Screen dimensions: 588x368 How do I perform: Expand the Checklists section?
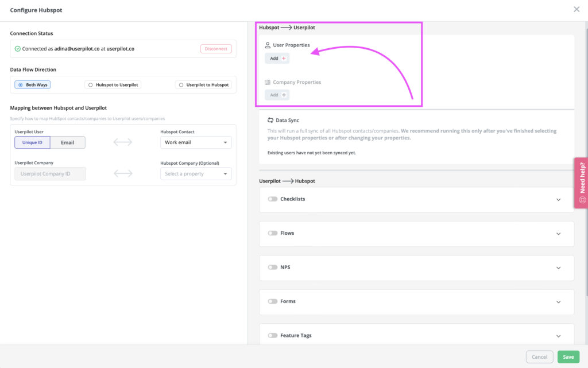click(x=558, y=200)
